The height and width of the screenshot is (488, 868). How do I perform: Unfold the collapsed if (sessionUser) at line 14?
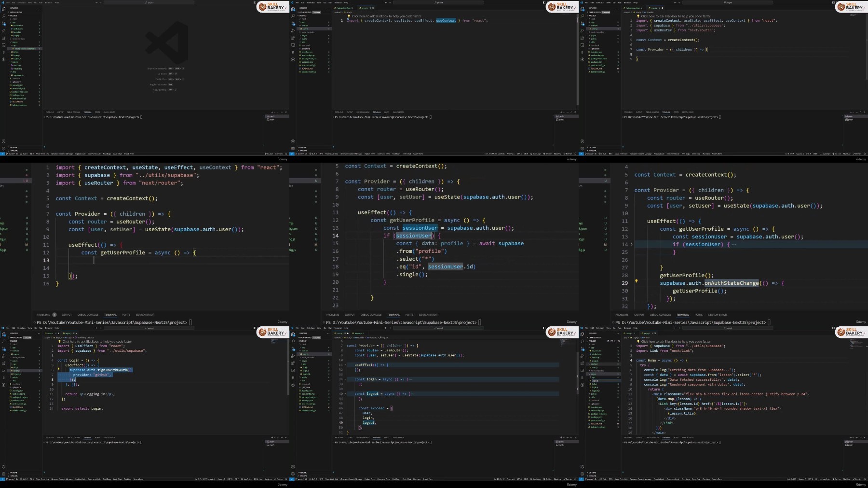click(x=632, y=244)
